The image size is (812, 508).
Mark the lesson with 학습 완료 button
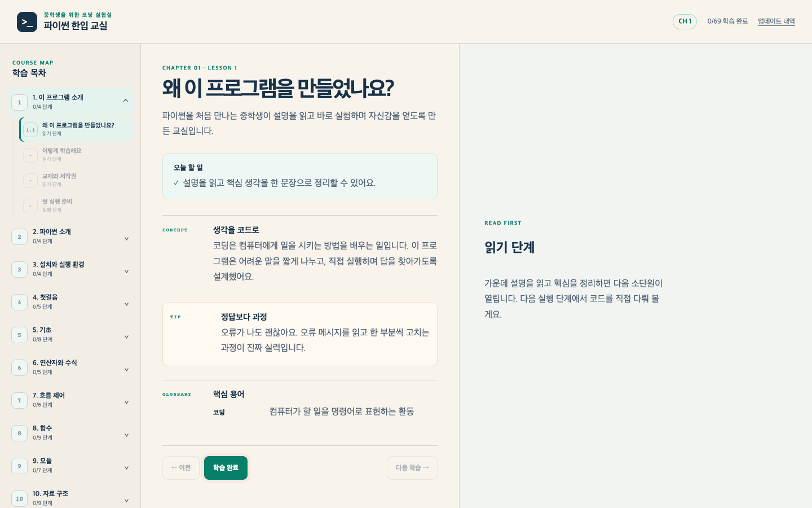[x=226, y=468]
